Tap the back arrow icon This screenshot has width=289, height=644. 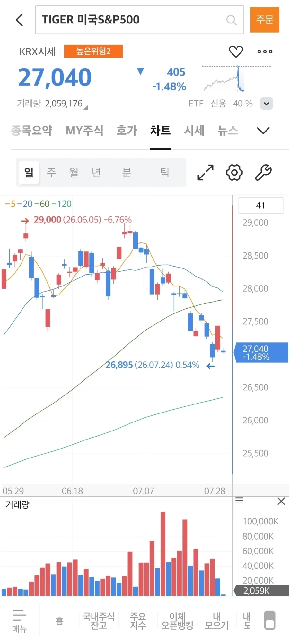tap(20, 20)
